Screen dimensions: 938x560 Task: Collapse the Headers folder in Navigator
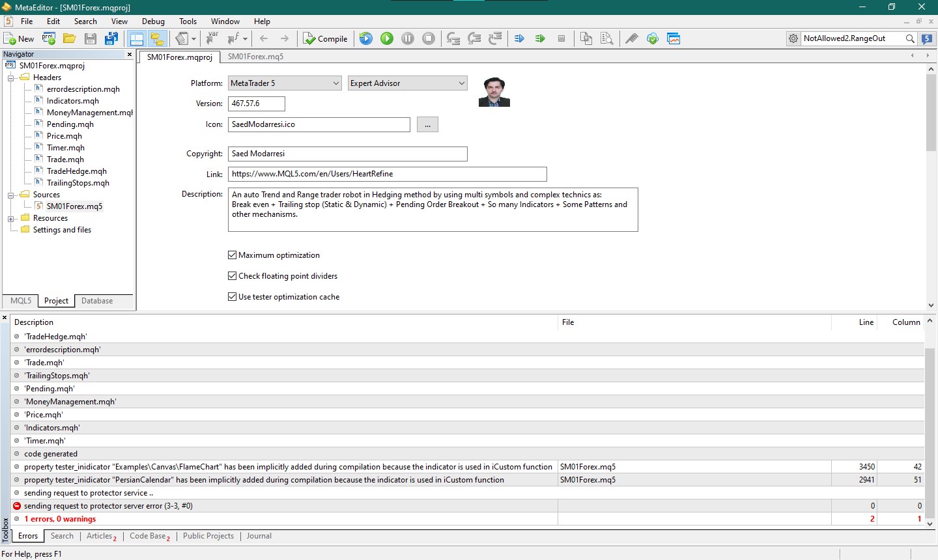pos(11,77)
